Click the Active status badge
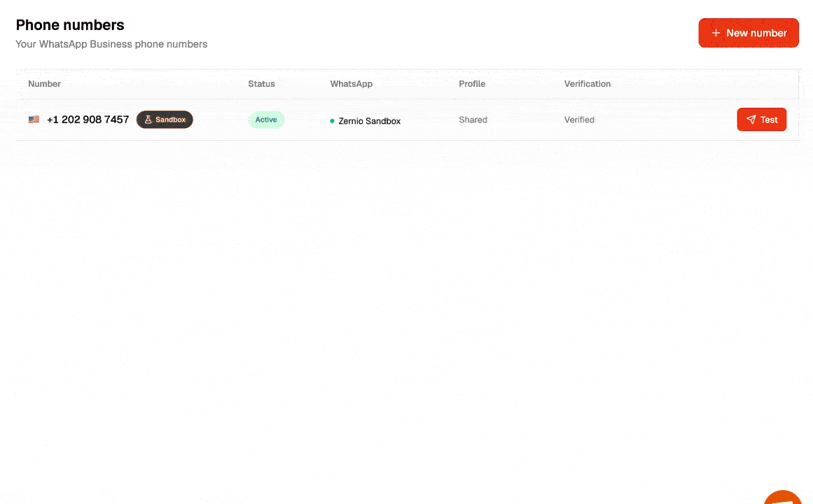 coord(266,119)
